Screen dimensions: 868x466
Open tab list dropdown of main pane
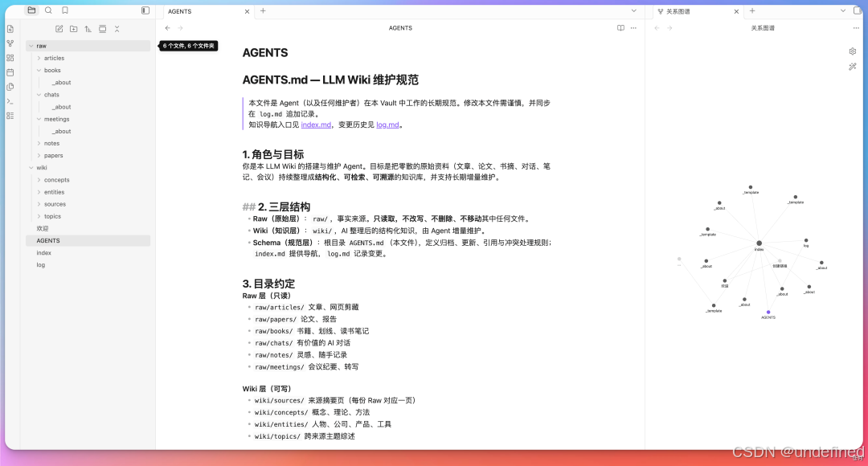click(634, 10)
